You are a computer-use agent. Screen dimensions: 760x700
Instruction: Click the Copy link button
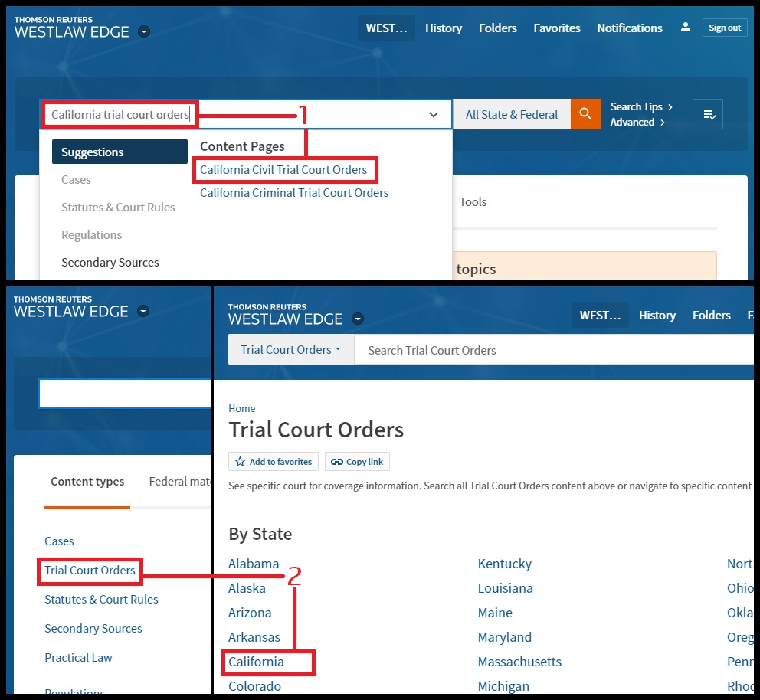tap(357, 462)
